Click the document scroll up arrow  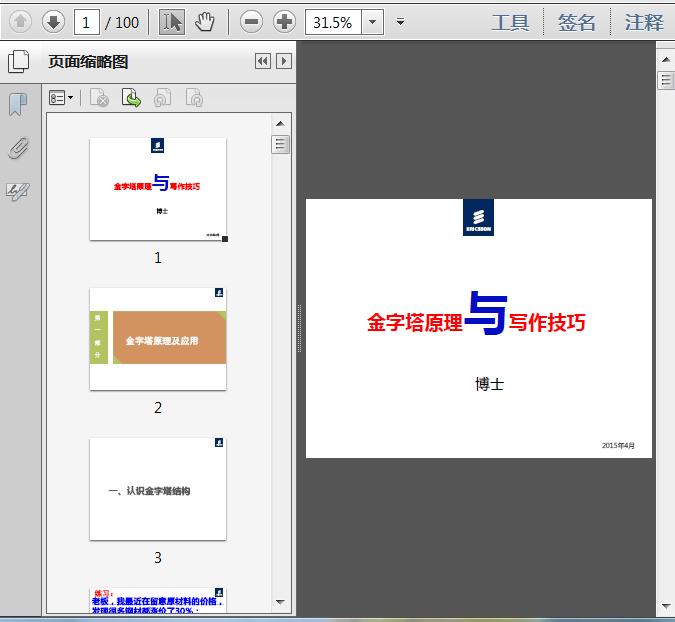[x=666, y=60]
